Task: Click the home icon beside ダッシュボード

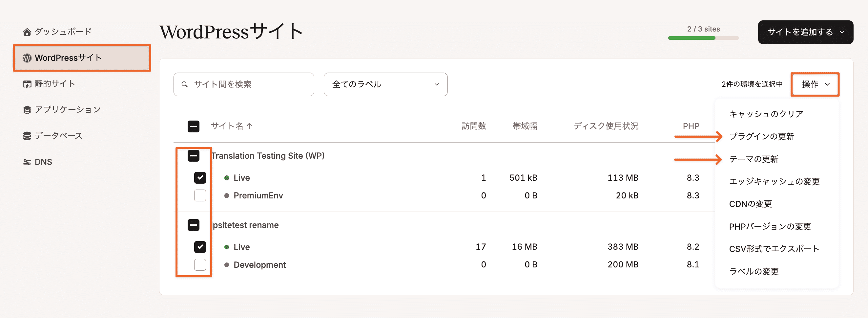Action: click(27, 32)
